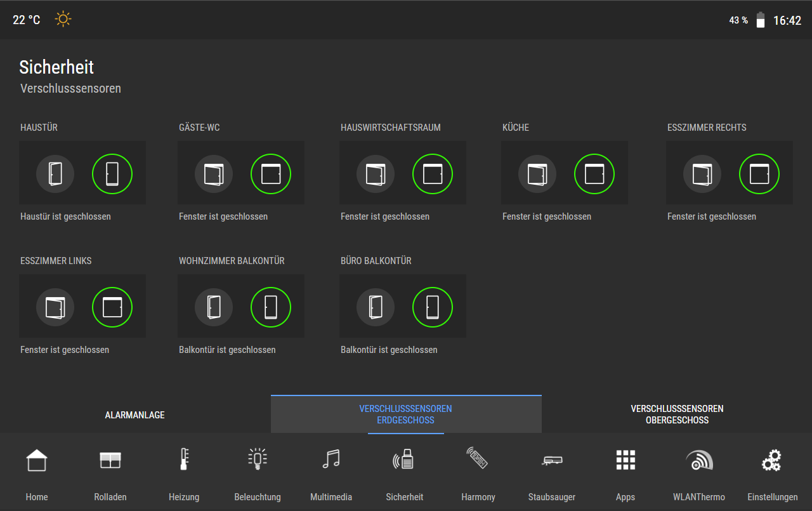Open the Harmony remote control icon
The image size is (812, 511).
click(x=478, y=458)
